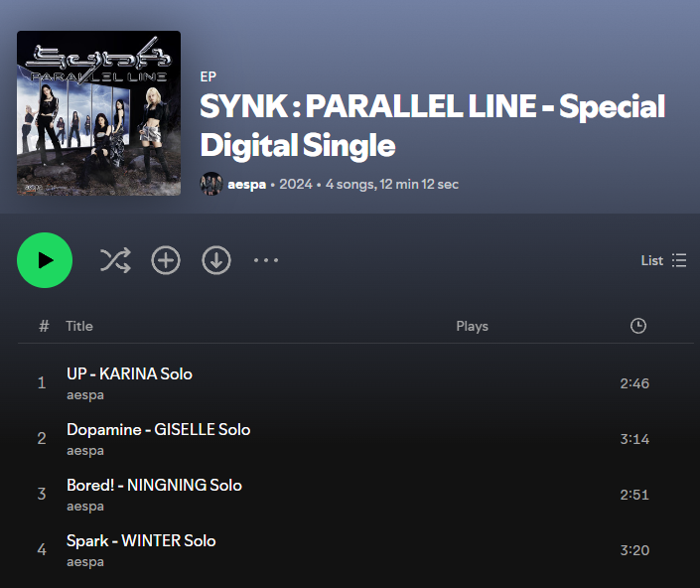Open the List view options dropdown
700x588 pixels.
pos(664,260)
